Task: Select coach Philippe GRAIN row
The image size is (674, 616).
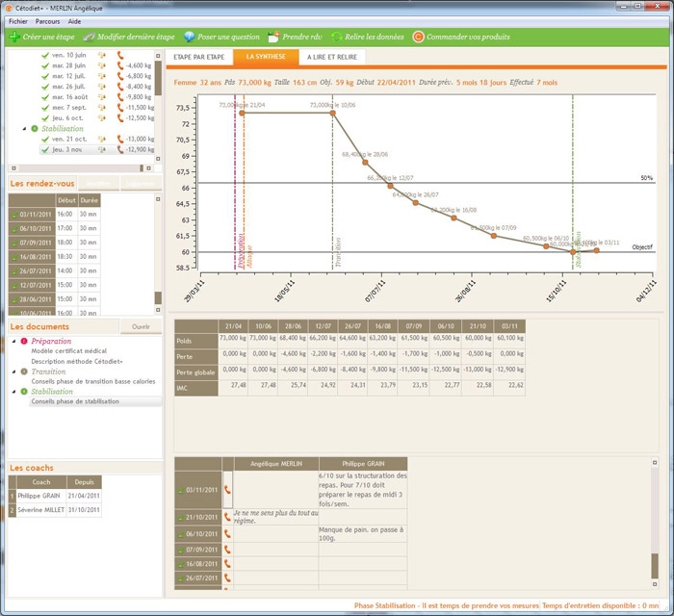Action: click(x=55, y=496)
